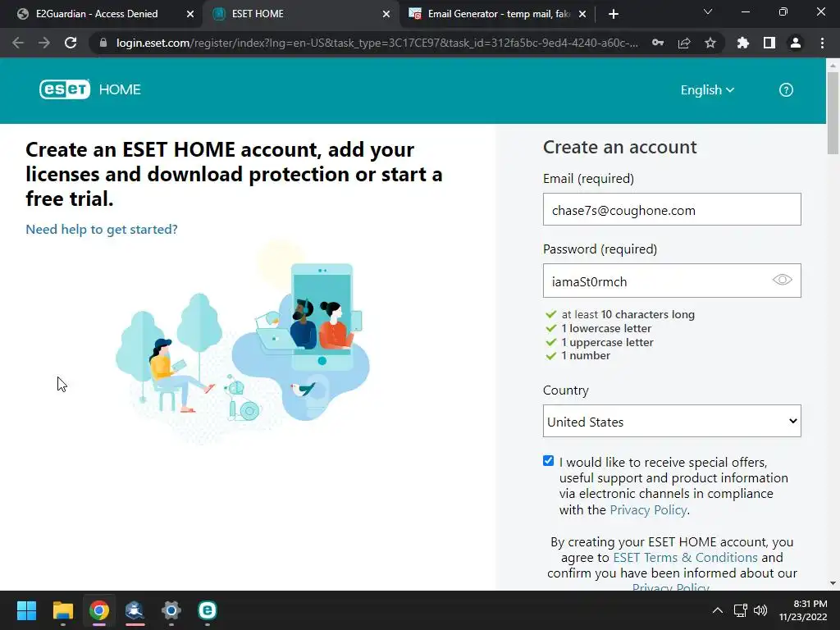This screenshot has width=840, height=630.
Task: Switch to the E2Guardian - Access Denied tab
Action: [102, 14]
